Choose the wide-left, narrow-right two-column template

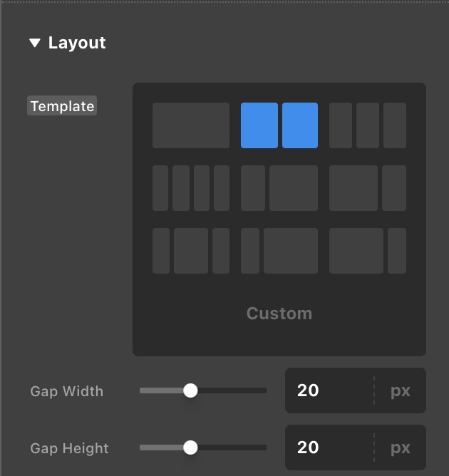368,188
